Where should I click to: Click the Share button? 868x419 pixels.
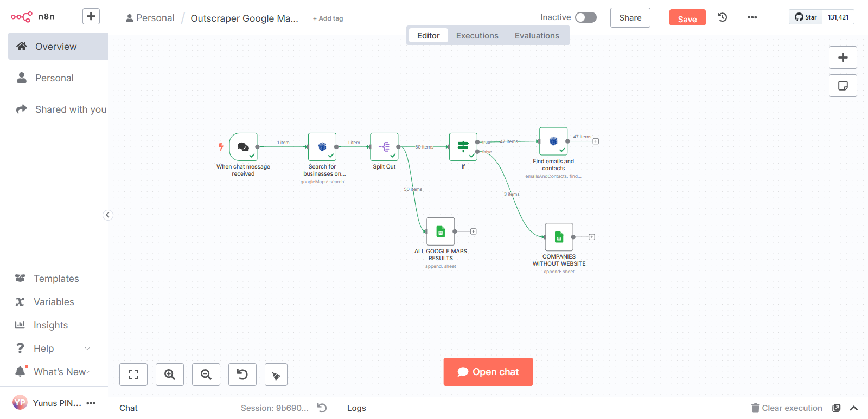pyautogui.click(x=630, y=18)
